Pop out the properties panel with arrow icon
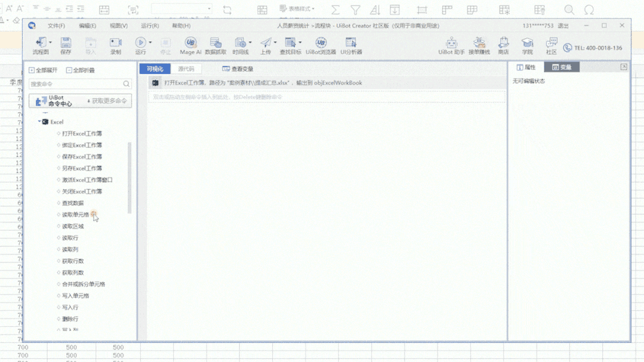 tap(624, 67)
